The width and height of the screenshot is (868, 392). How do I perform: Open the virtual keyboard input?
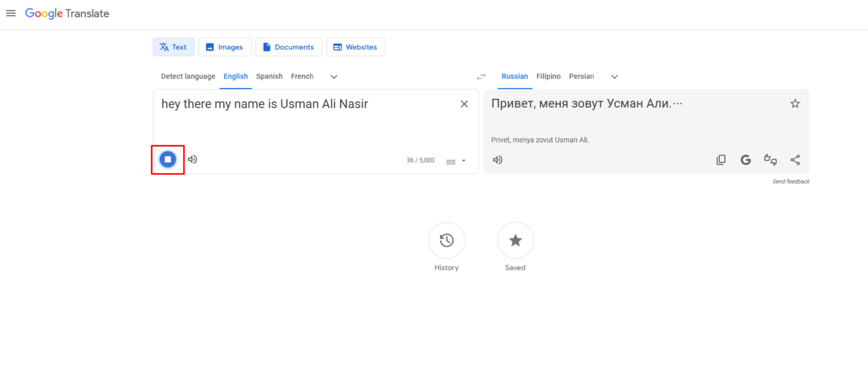(450, 161)
